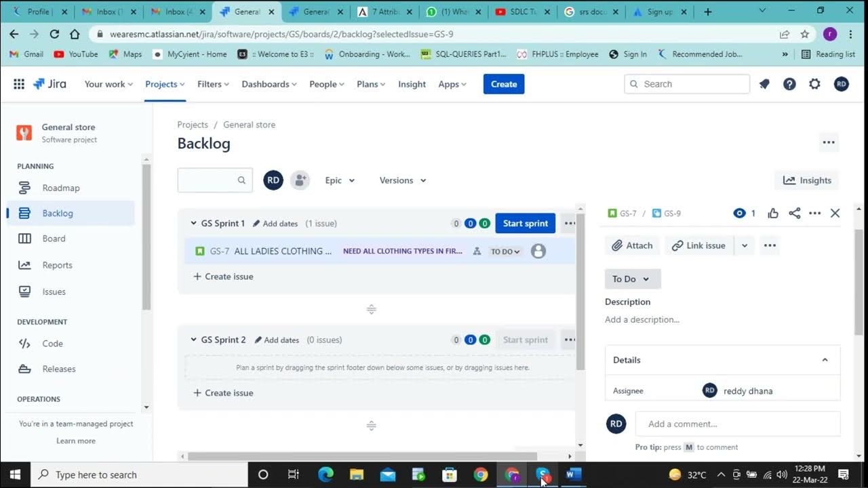This screenshot has height=488, width=868.
Task: Open Releases in the sidebar
Action: pyautogui.click(x=71, y=369)
